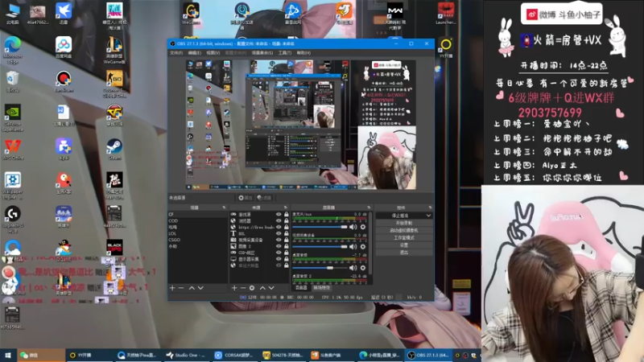Screen dimensions: 644x362
Task: Toggle lock on 显示器采集 source
Action: pos(287,259)
